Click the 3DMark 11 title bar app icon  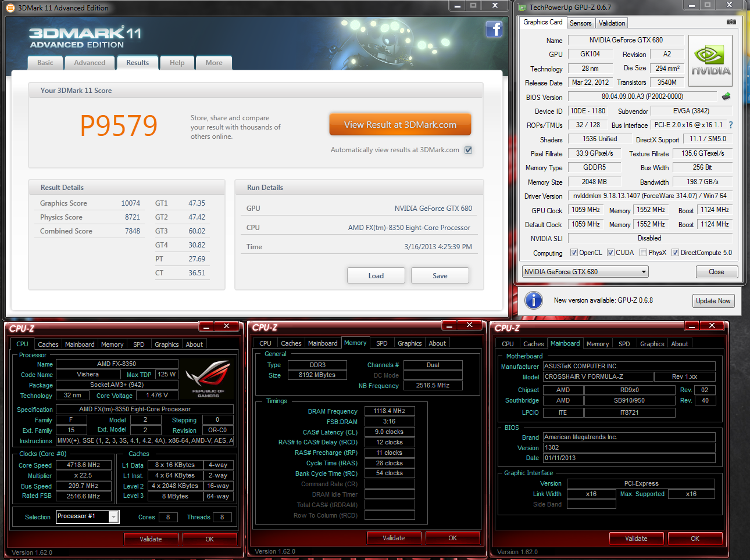12,8
